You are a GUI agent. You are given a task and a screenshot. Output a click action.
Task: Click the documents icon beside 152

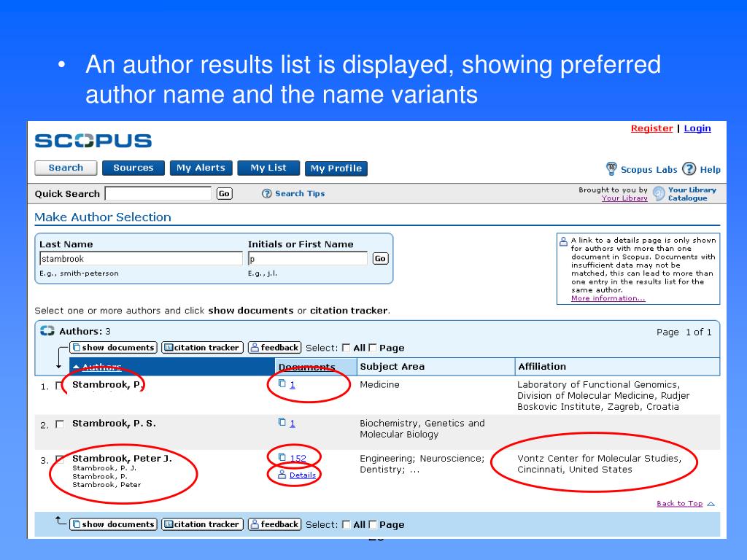[282, 457]
